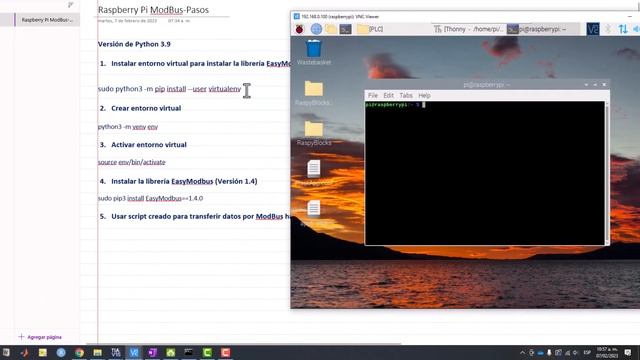Click the '5. Usar script creado' heading
Image resolution: width=640 pixels, height=360 pixels.
click(x=195, y=216)
